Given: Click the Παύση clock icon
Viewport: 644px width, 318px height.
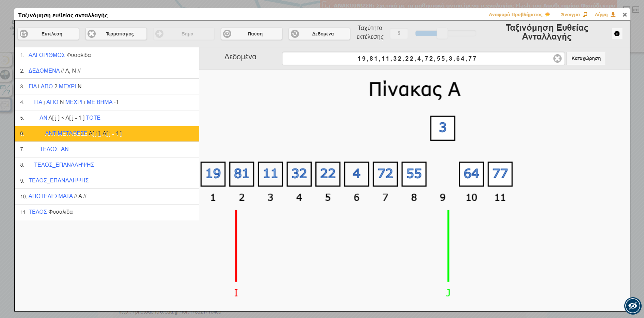Looking at the screenshot, I should (x=227, y=34).
